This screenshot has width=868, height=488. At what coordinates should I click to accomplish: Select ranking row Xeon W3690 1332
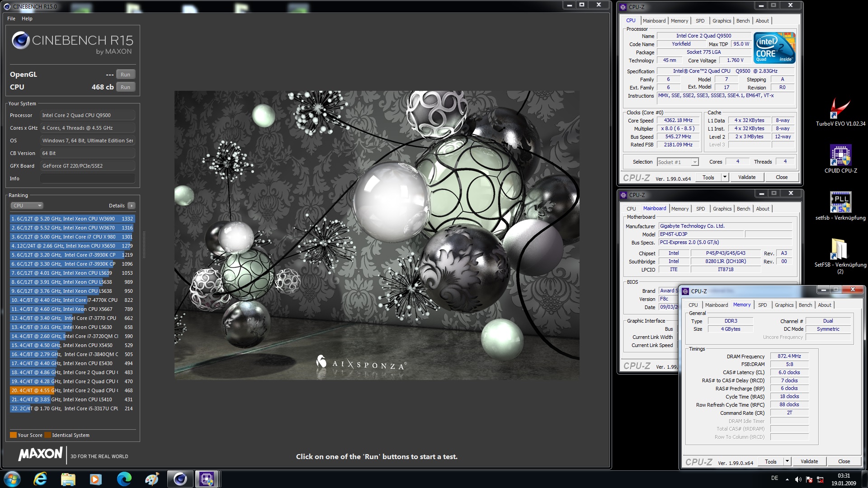click(72, 219)
